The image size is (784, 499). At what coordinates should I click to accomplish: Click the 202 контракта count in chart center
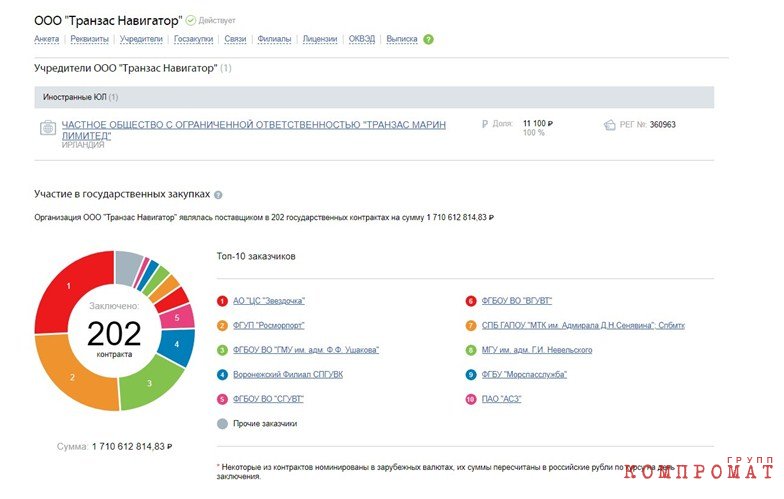pos(114,338)
